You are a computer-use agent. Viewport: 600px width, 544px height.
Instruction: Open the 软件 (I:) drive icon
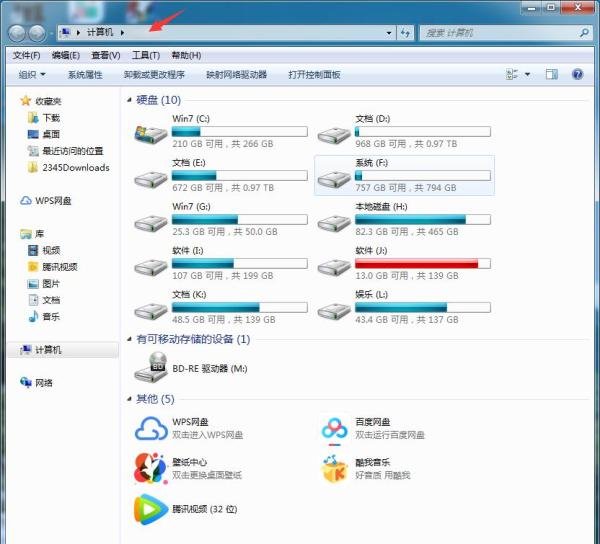coord(151,267)
